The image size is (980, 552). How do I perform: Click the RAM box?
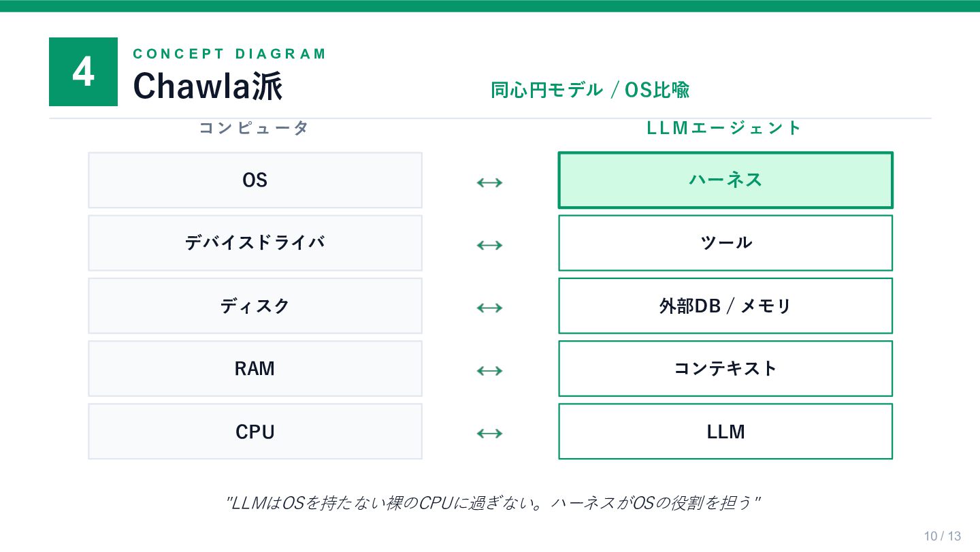[255, 368]
